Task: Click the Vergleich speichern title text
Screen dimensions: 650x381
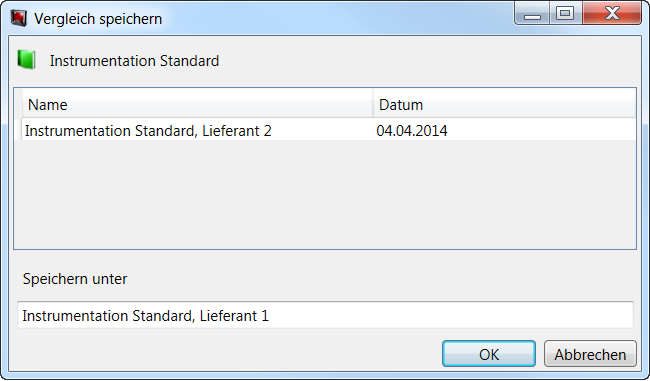Action: point(98,19)
